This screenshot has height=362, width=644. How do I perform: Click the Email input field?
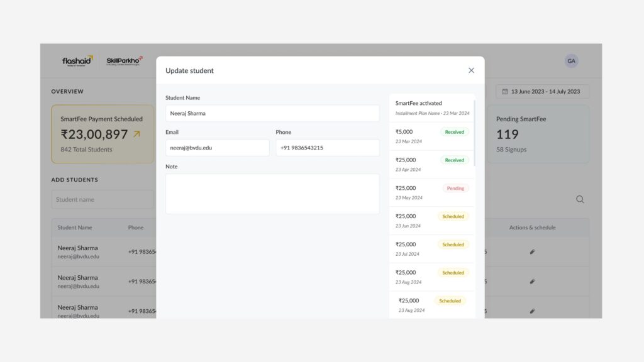click(218, 148)
